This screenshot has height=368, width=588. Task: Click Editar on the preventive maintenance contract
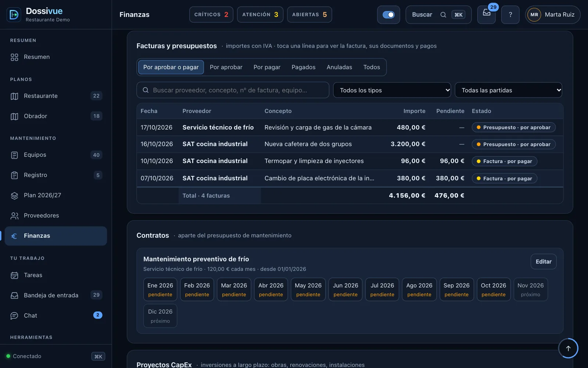click(544, 262)
